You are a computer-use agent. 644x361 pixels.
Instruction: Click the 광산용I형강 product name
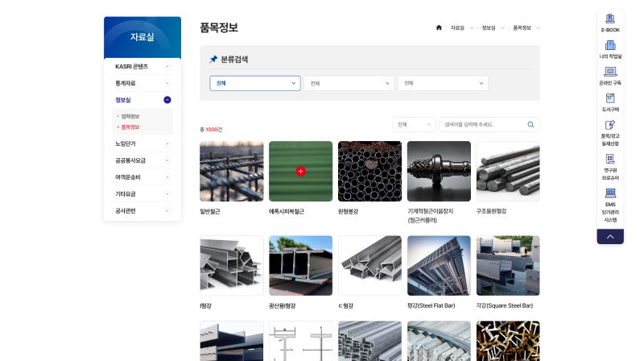283,306
